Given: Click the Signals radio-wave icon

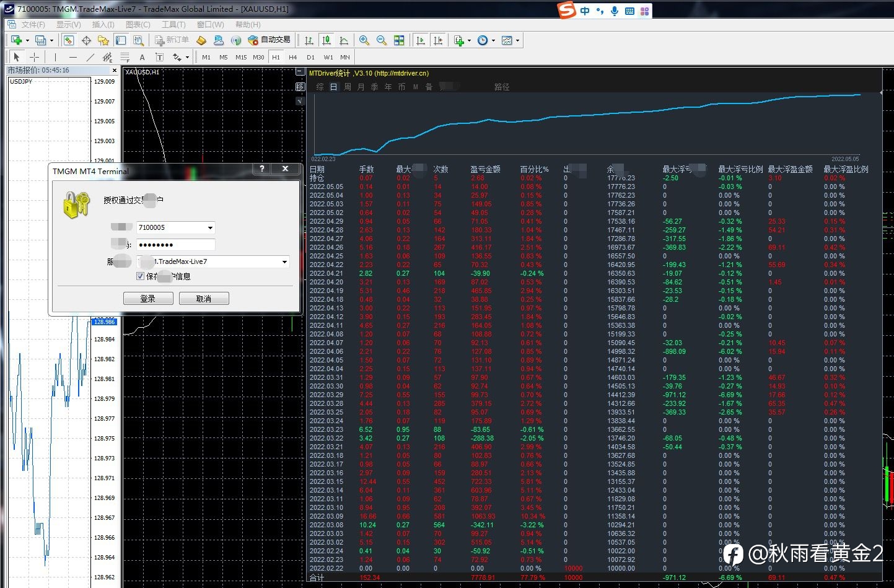Looking at the screenshot, I should point(236,40).
